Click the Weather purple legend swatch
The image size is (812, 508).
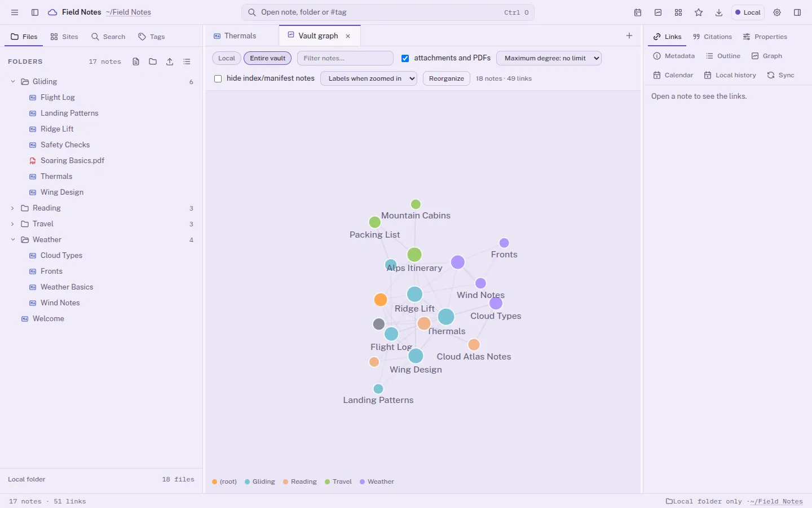363,481
